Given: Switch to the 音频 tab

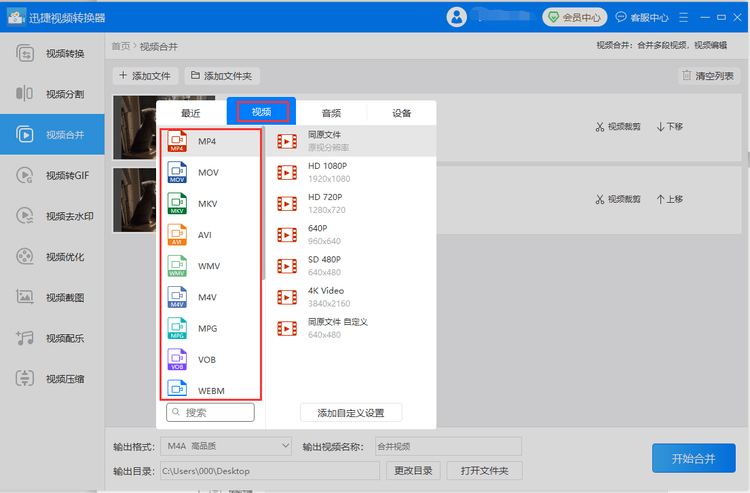Looking at the screenshot, I should [331, 113].
